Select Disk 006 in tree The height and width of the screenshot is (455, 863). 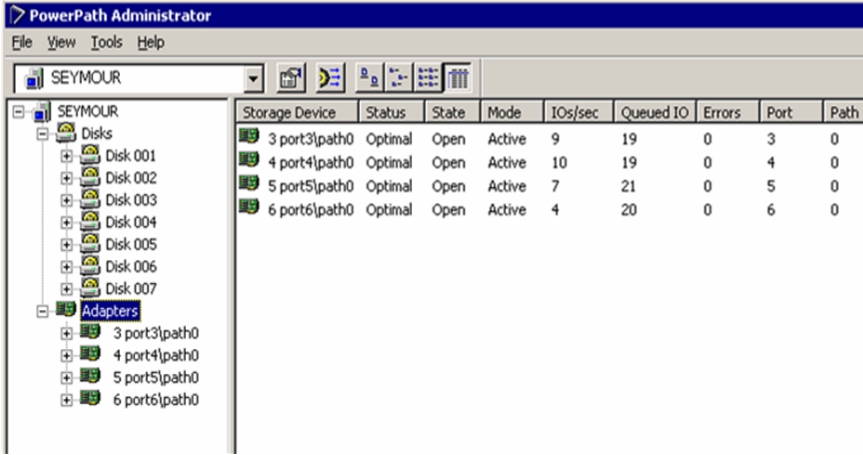(131, 266)
